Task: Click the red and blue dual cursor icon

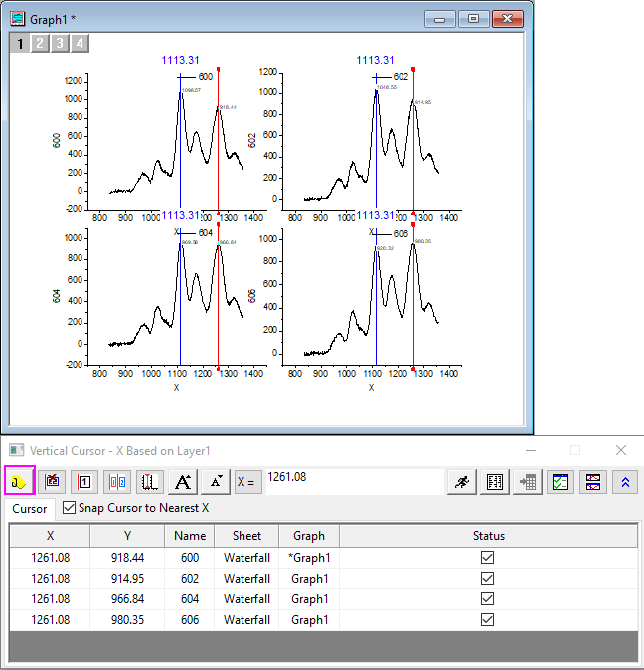Action: click(x=118, y=481)
